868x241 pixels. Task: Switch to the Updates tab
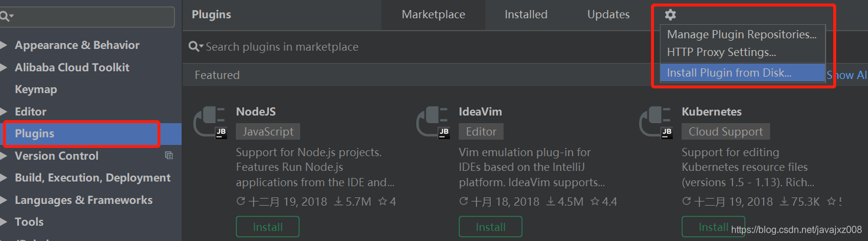coord(609,15)
